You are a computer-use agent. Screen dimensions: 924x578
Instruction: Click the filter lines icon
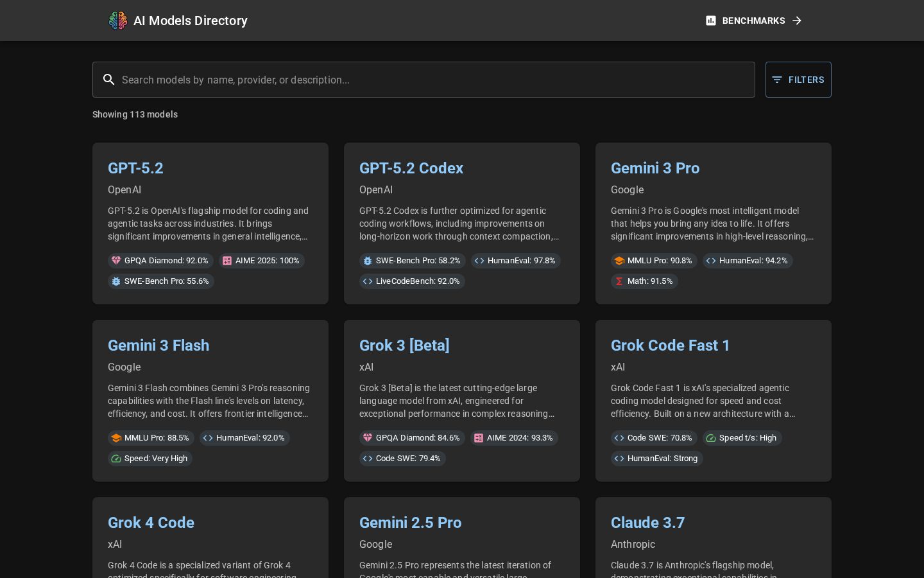pos(777,80)
